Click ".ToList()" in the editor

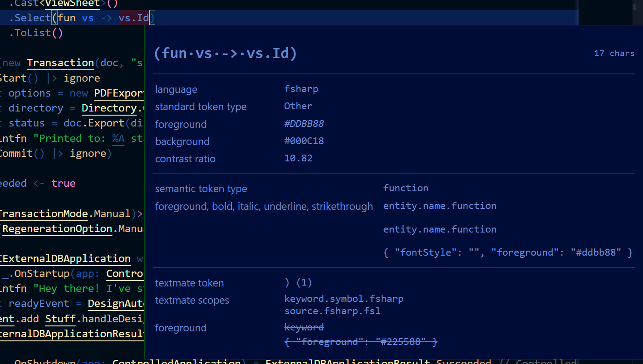click(36, 33)
